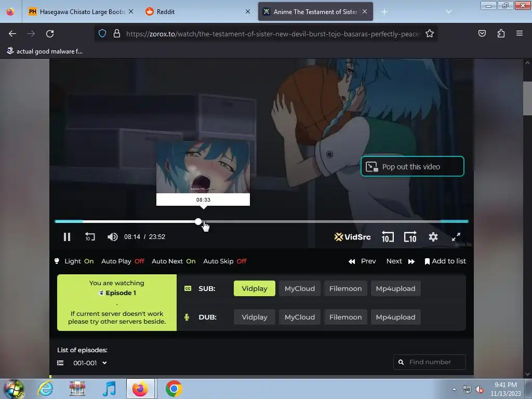Focus the Find number search field

click(x=430, y=362)
